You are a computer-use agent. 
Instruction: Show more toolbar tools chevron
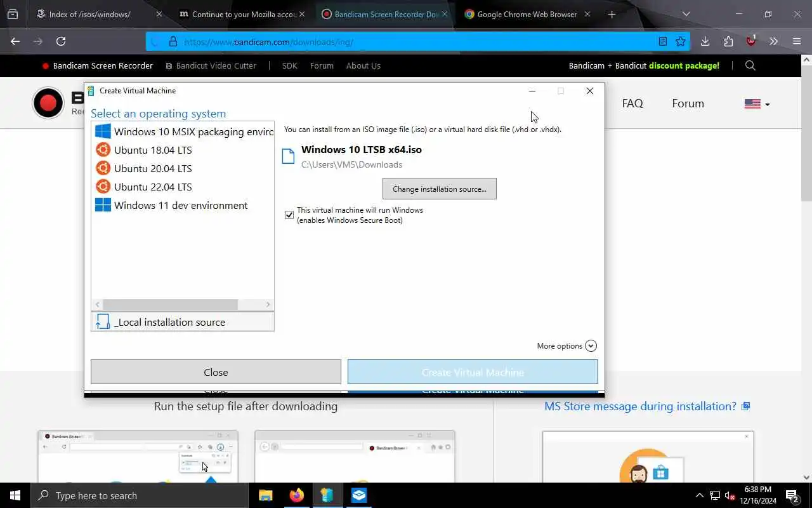click(x=773, y=41)
